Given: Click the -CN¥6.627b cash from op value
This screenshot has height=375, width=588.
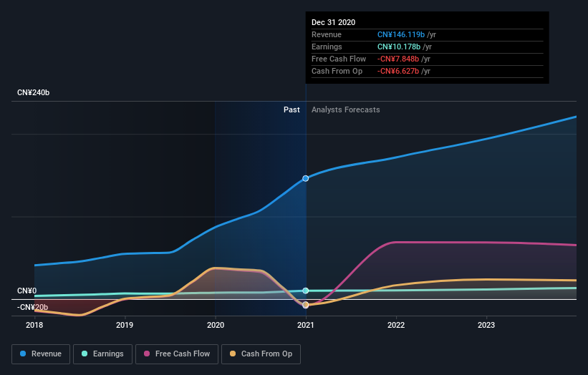Looking at the screenshot, I should coord(398,71).
